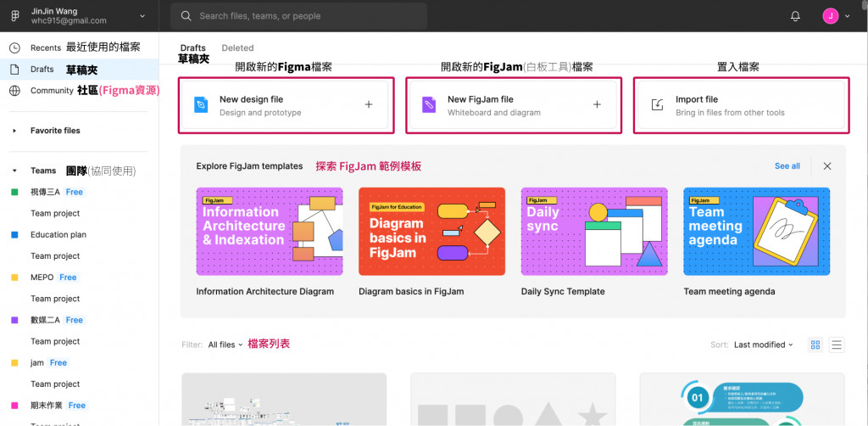Open Information Architecture Diagram template thumbnail

270,231
